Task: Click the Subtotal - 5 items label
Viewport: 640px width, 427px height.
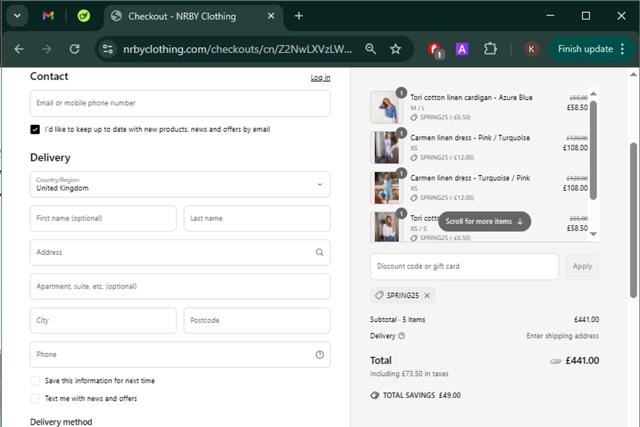Action: (x=398, y=320)
